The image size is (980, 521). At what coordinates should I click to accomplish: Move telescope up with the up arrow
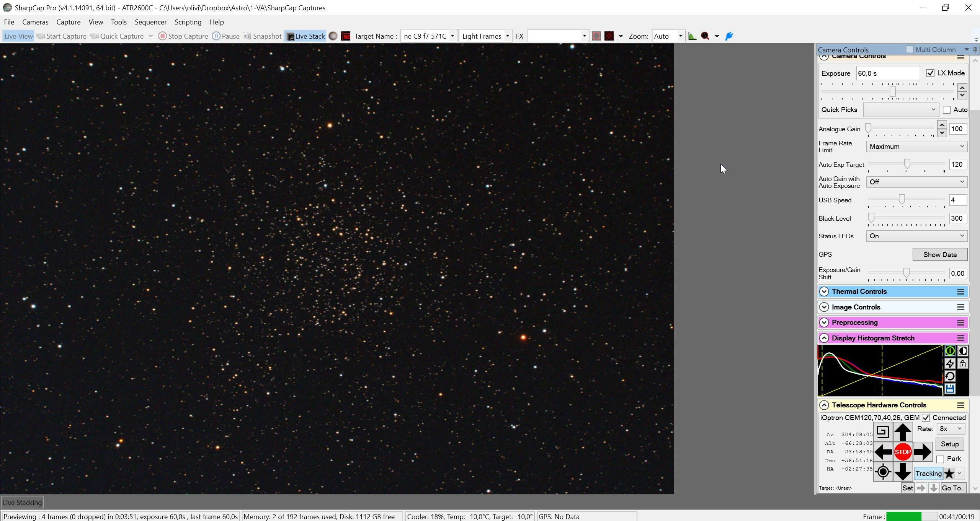[x=902, y=432]
